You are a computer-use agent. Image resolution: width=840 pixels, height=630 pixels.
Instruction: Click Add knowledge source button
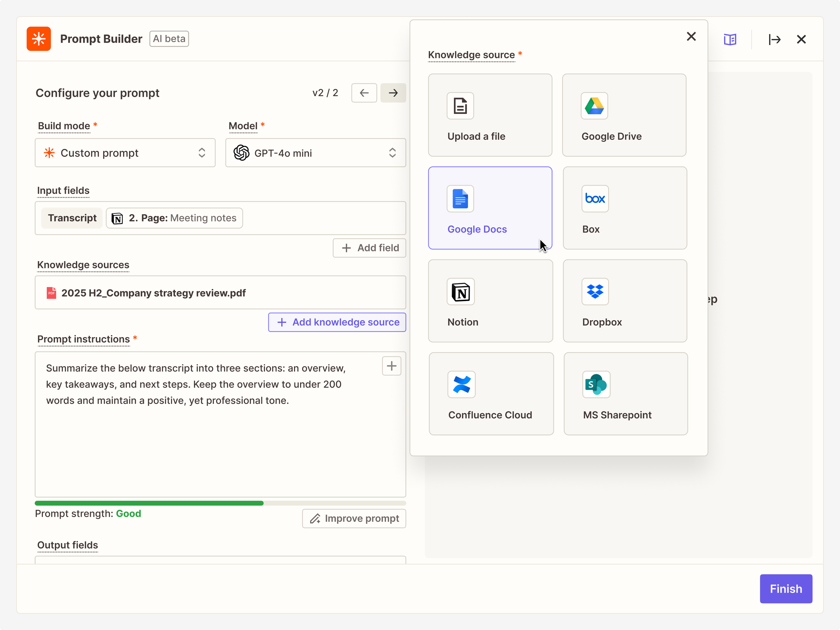pos(337,322)
